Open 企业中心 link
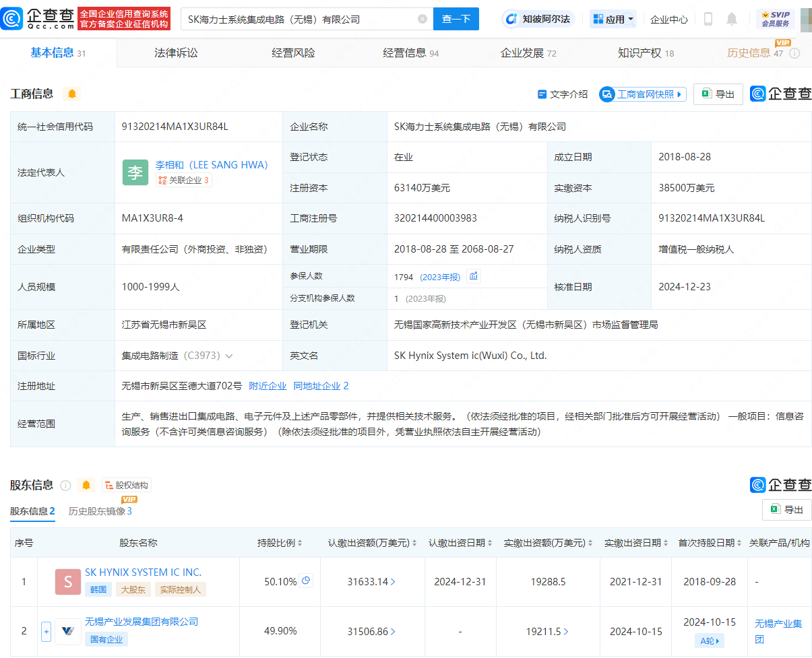 [669, 20]
